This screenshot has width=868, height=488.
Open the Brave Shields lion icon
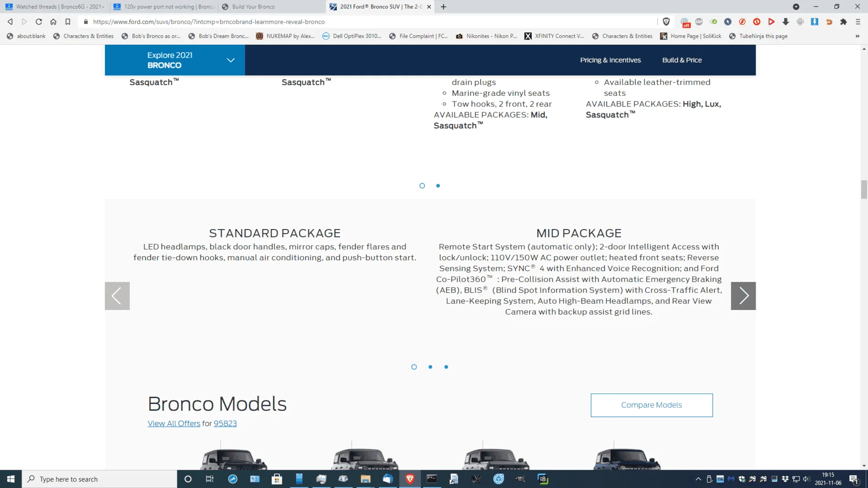tap(667, 21)
